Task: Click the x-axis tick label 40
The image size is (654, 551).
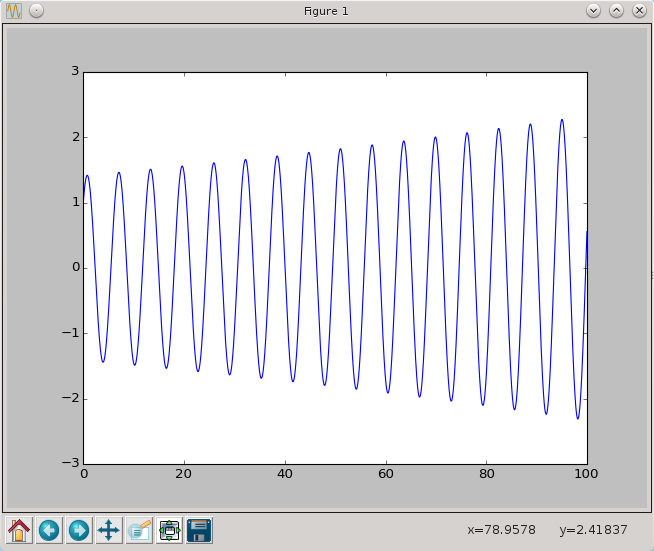Action: 285,475
